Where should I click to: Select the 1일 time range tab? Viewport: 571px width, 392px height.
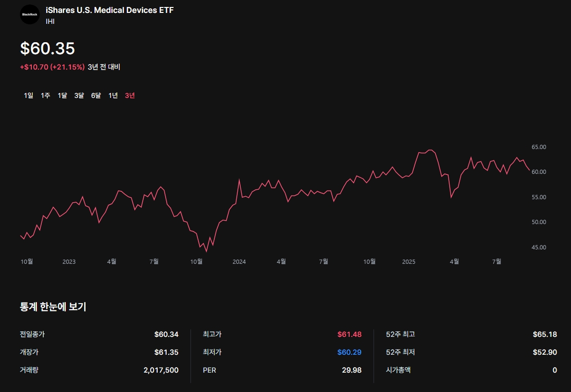pyautogui.click(x=28, y=95)
